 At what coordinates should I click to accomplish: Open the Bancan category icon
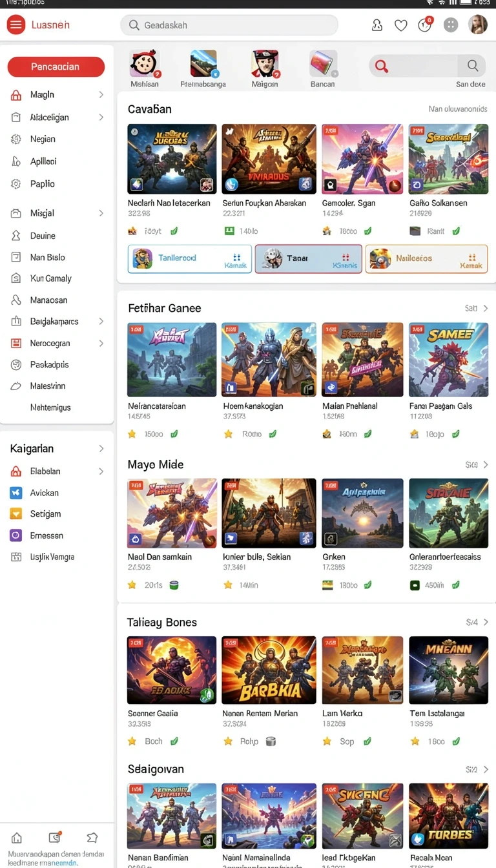323,64
